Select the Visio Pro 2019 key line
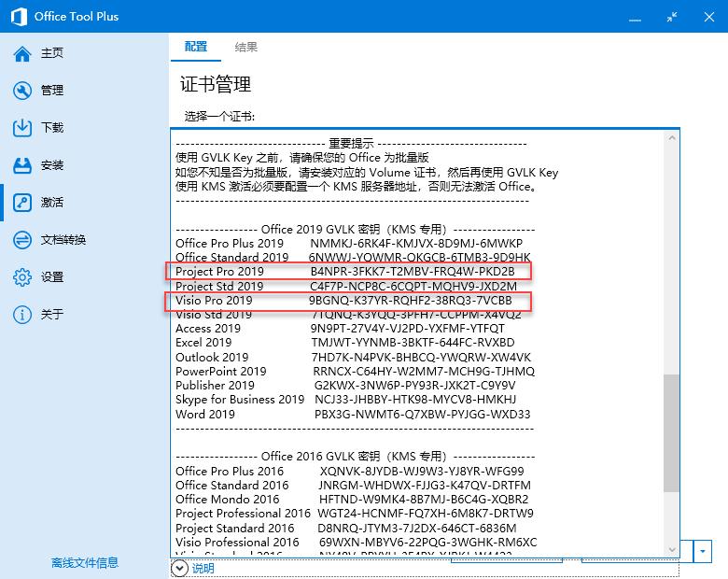Viewport: 728px width, 579px height. click(343, 300)
